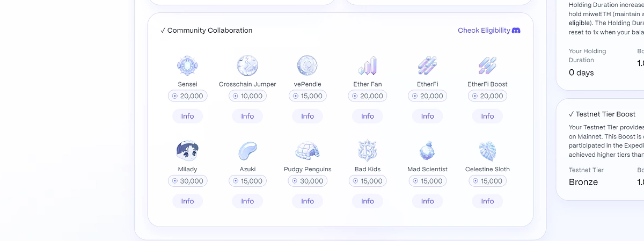Select the Celestine Sloth leaf icon
Image resolution: width=644 pixels, height=241 pixels.
tap(487, 151)
